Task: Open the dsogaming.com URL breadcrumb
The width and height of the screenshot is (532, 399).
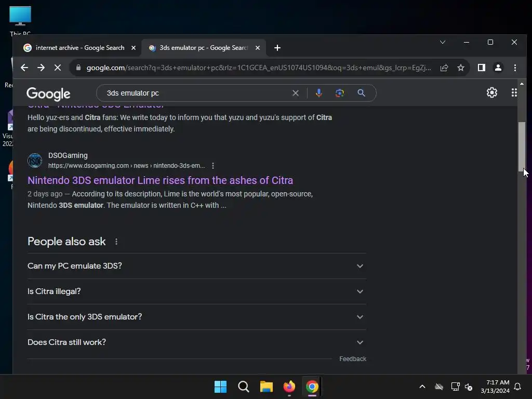Action: [x=127, y=166]
